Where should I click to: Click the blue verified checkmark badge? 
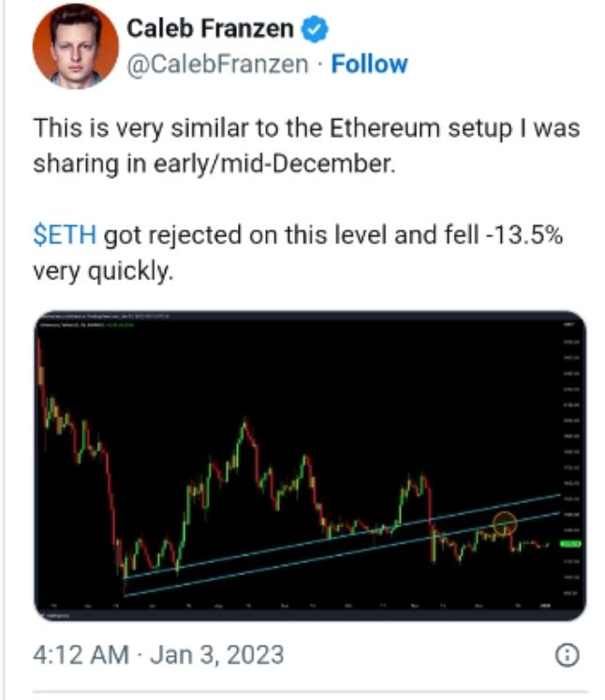(315, 29)
